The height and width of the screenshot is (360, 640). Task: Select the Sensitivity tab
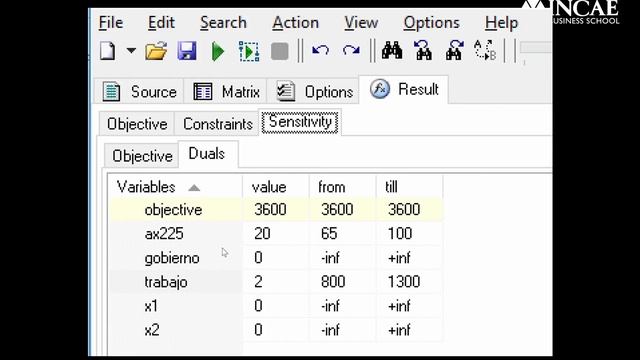pyautogui.click(x=300, y=122)
